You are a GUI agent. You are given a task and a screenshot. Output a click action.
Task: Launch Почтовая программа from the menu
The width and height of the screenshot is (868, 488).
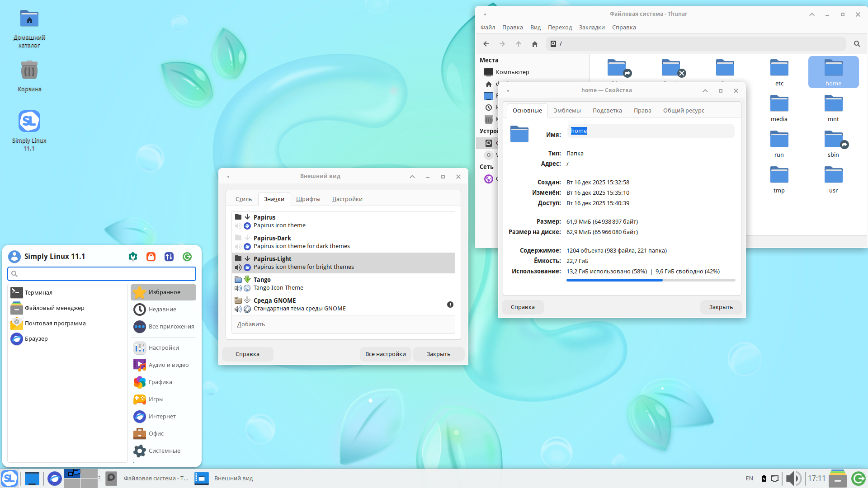pos(55,323)
